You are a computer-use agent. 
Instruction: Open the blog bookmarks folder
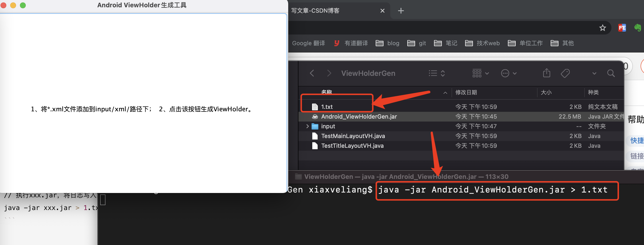388,43
